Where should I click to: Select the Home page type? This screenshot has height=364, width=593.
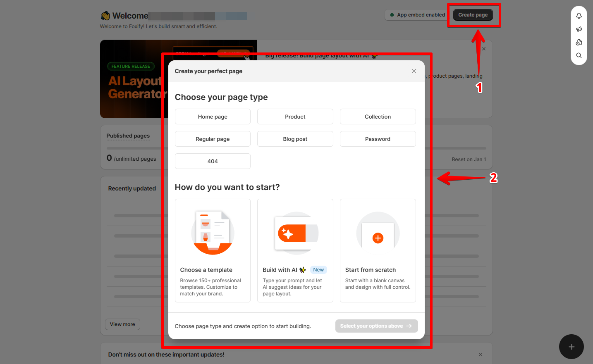pos(213,117)
